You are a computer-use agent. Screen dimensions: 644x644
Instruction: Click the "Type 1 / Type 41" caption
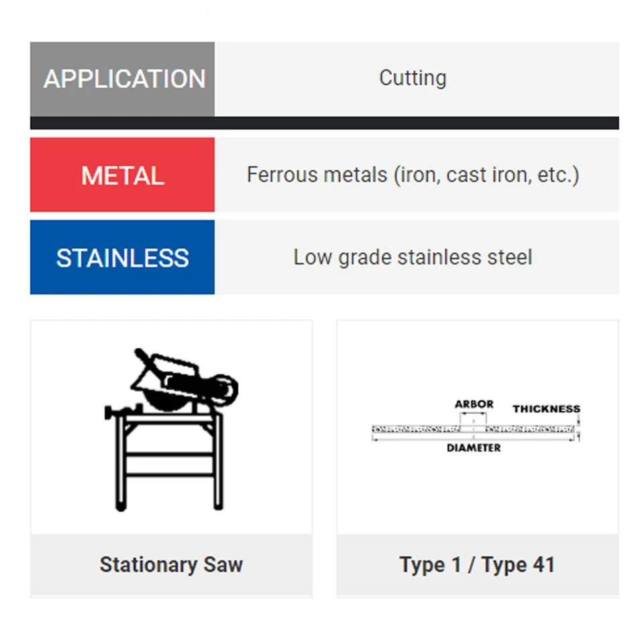(477, 564)
